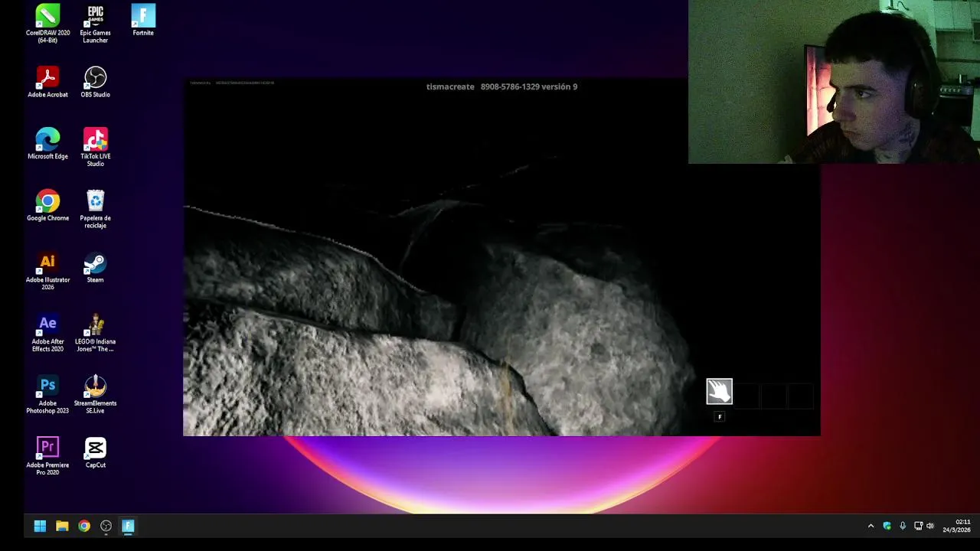980x551 pixels.
Task: Select Google Chrome desktop icon
Action: pyautogui.click(x=47, y=206)
